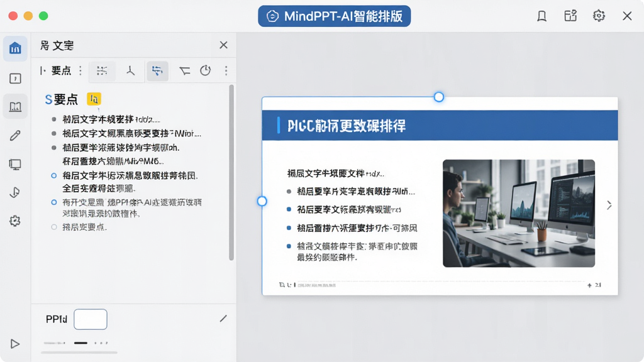This screenshot has height=362, width=644.
Task: Open settings gear in the title bar
Action: pos(599,16)
